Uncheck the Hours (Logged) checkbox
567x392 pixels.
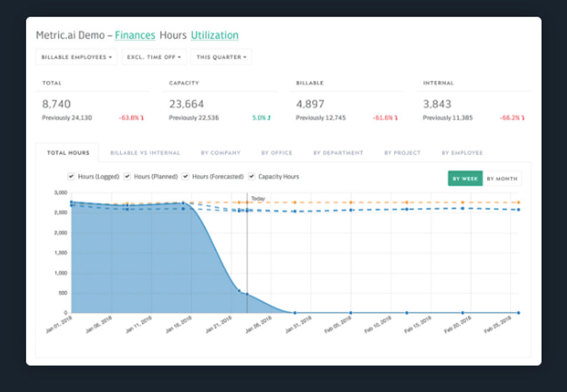point(71,177)
